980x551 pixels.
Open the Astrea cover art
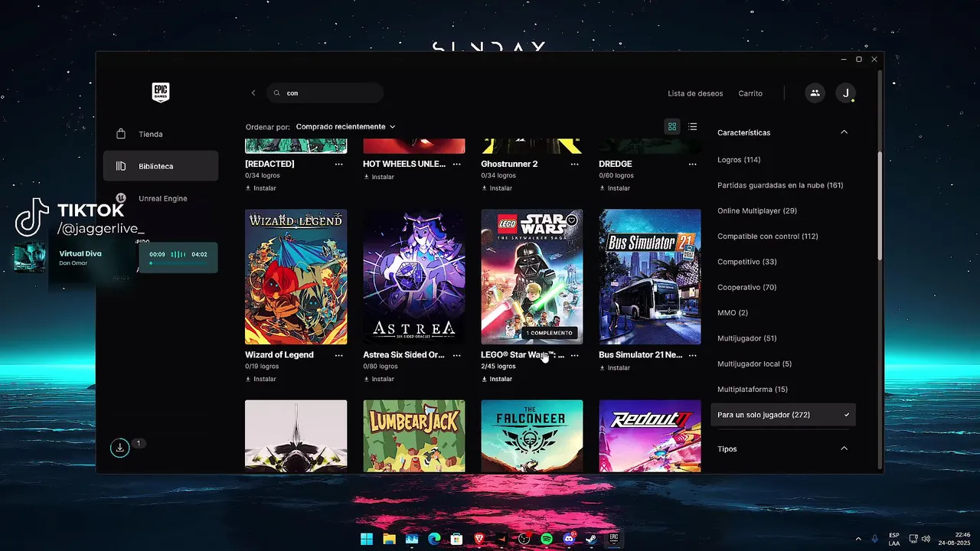pos(414,277)
